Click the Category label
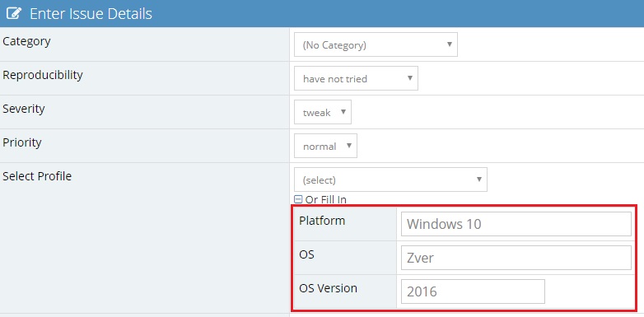 [26, 41]
